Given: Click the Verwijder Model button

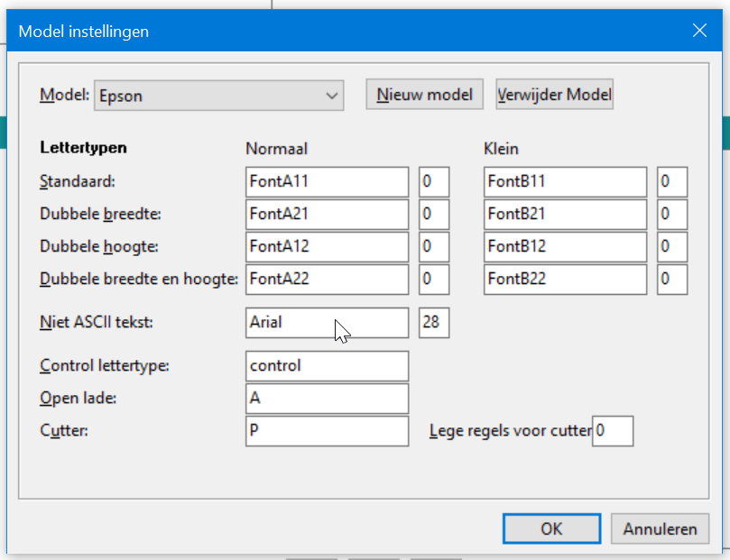Looking at the screenshot, I should 554,95.
